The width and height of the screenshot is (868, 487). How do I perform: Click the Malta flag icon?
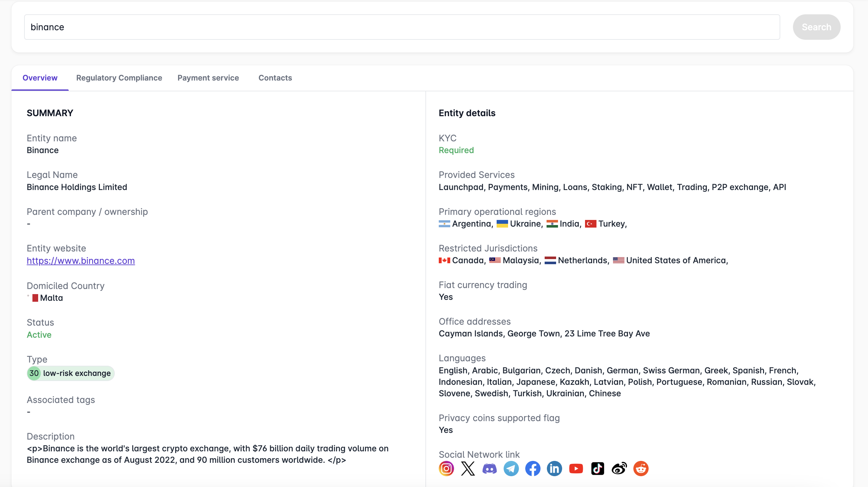click(33, 298)
